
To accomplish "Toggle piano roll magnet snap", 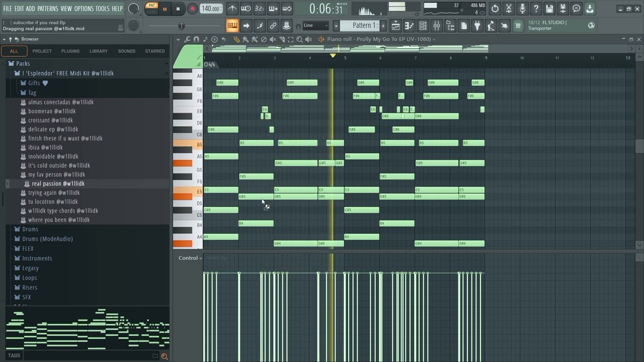I will click(196, 39).
